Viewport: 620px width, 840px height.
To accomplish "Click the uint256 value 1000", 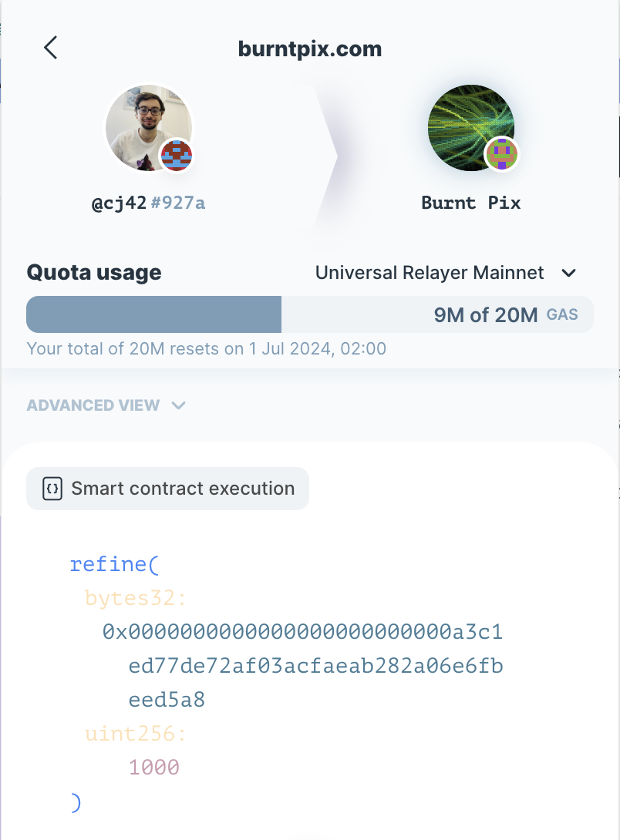I will 153,768.
